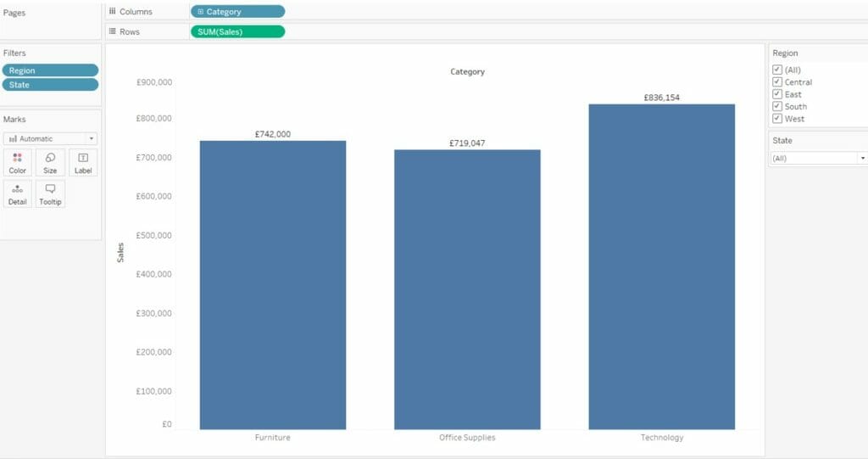This screenshot has height=459, width=868.
Task: Open the Detail marks card
Action: click(x=17, y=194)
